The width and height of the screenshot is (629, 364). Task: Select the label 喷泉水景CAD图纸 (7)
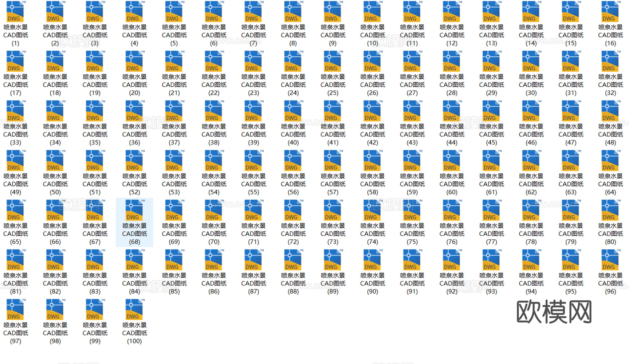253,35
